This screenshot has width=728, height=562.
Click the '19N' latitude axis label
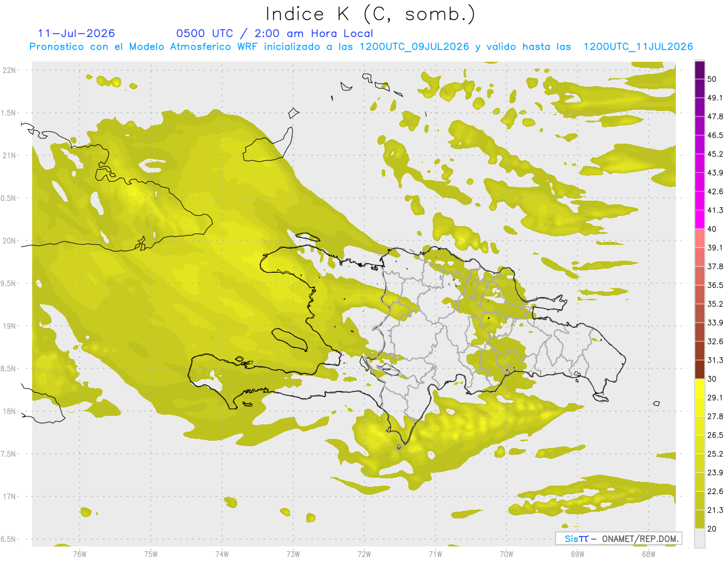click(x=9, y=326)
